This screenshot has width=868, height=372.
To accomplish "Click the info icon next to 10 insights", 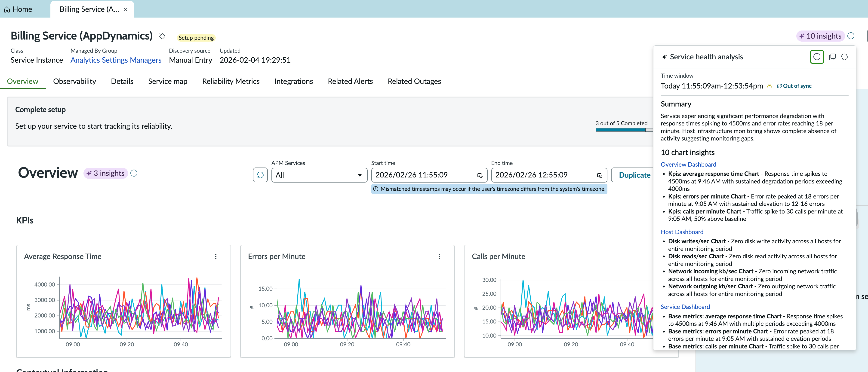I will pos(851,36).
